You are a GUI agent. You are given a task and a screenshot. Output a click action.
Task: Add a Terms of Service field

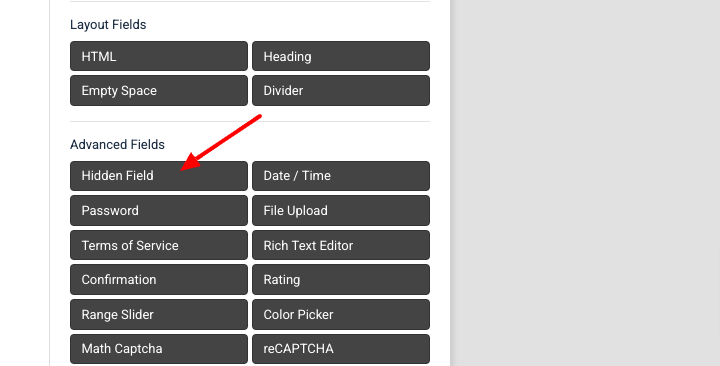coord(159,245)
